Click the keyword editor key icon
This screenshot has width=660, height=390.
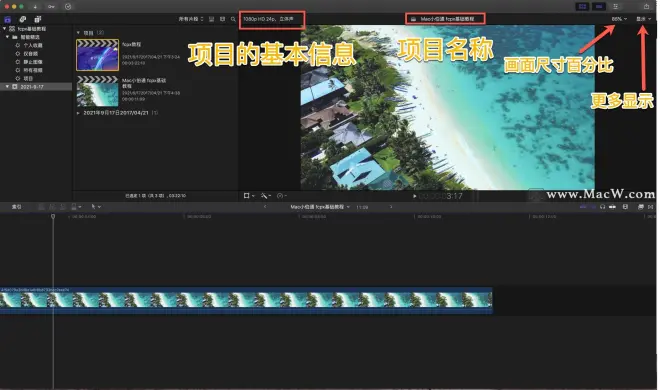click(x=51, y=6)
